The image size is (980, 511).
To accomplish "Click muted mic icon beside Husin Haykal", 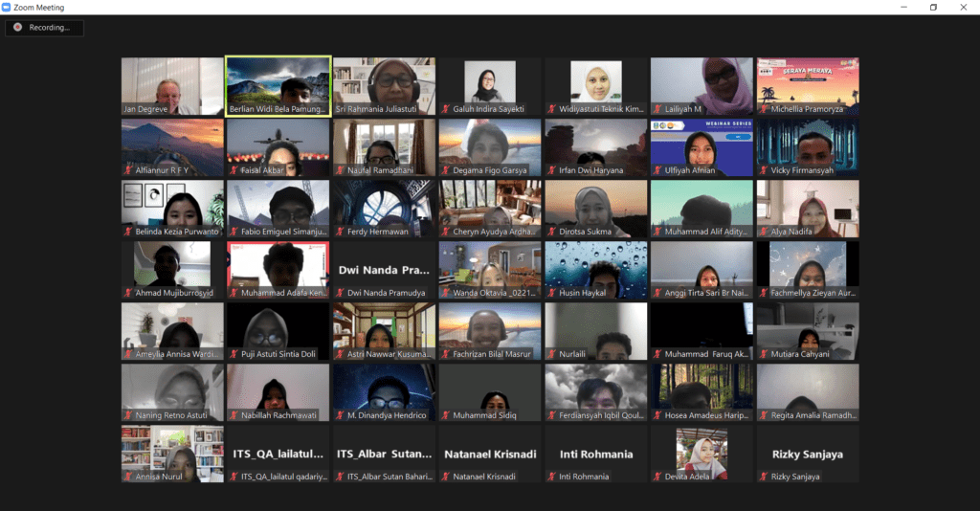I will tap(551, 293).
